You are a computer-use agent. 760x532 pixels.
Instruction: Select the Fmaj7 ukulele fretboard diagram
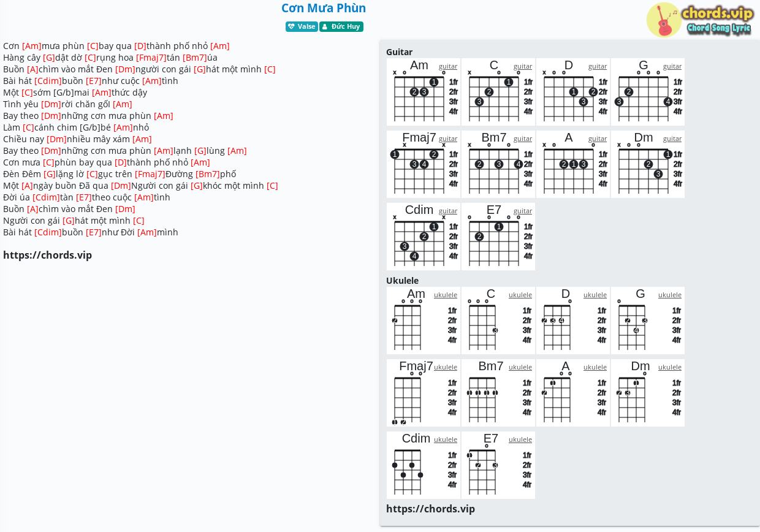point(424,393)
